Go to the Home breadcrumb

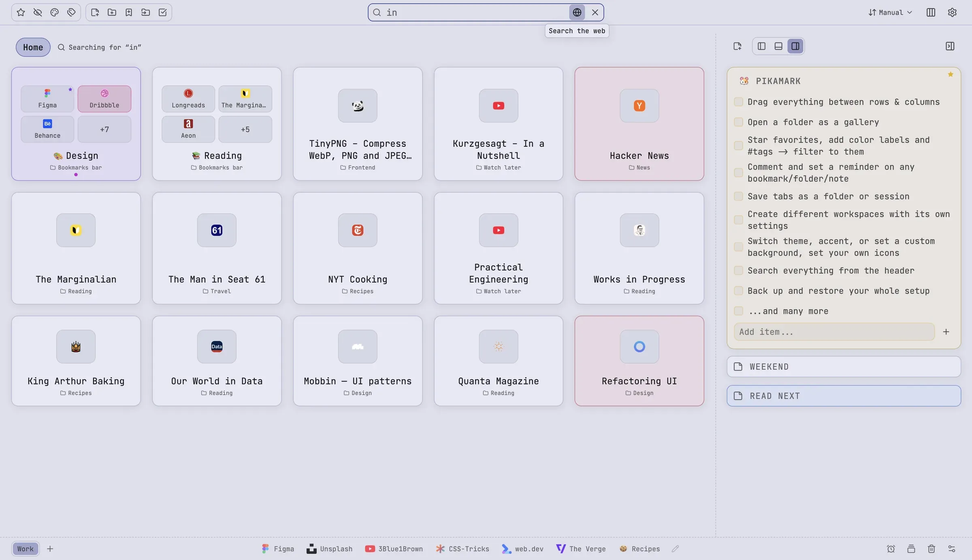[x=33, y=47]
